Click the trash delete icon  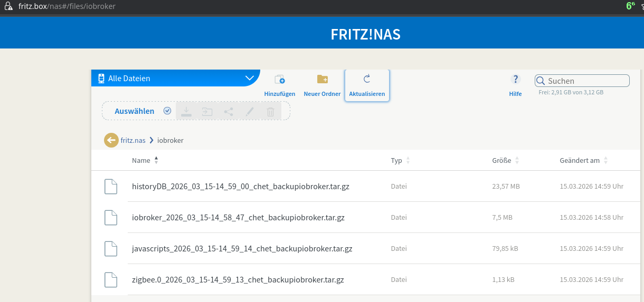[x=270, y=111]
